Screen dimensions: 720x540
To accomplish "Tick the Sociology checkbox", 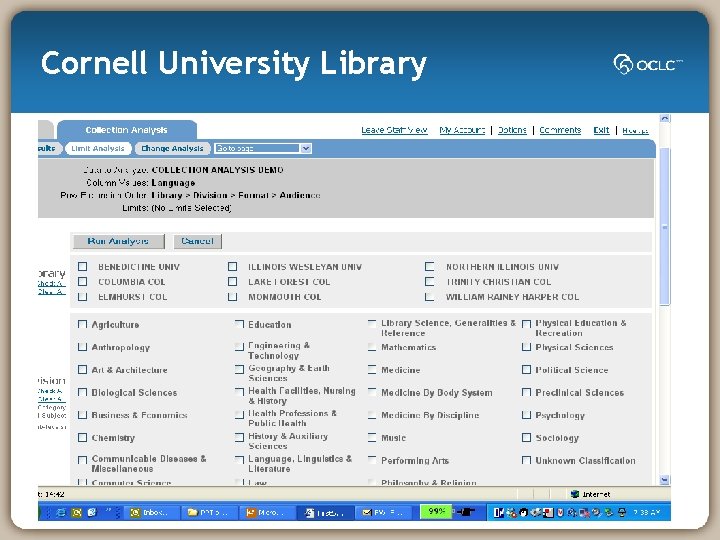I will pos(527,438).
